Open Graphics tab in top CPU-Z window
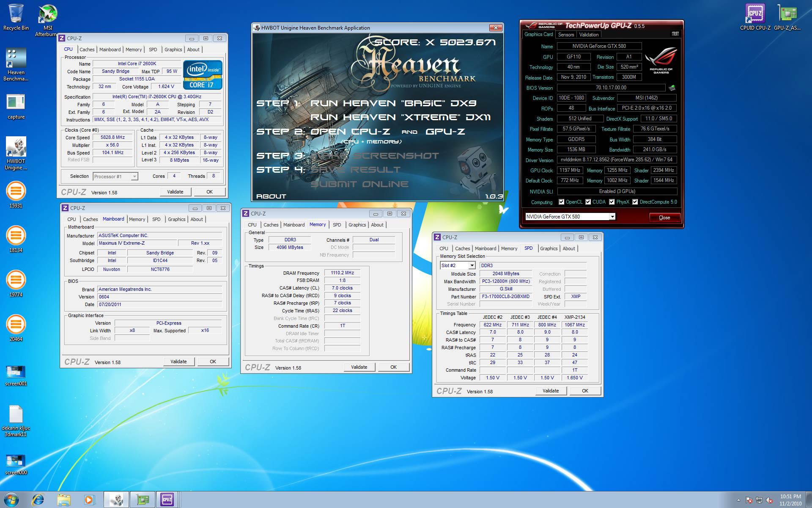This screenshot has height=508, width=812. coord(173,50)
